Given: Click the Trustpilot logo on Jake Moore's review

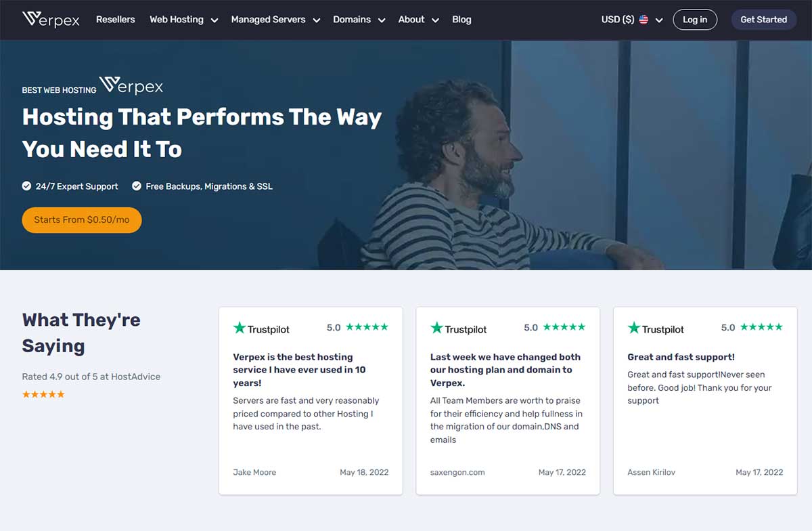Looking at the screenshot, I should click(x=261, y=328).
